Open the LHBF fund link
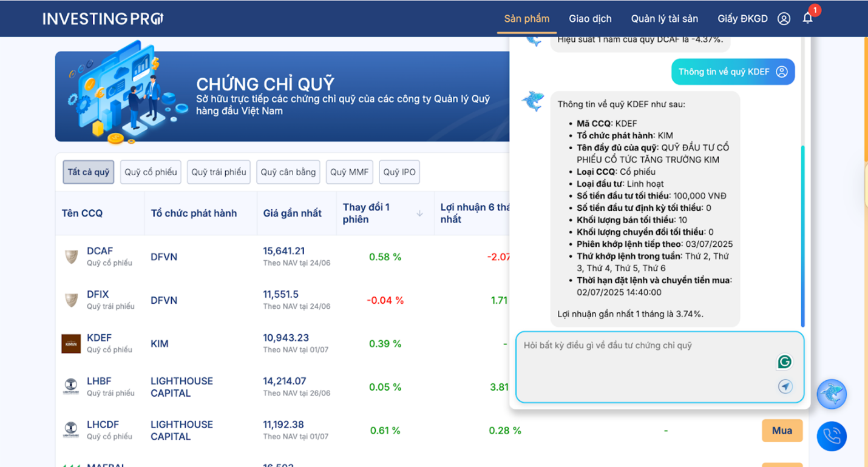The image size is (868, 467). click(99, 381)
